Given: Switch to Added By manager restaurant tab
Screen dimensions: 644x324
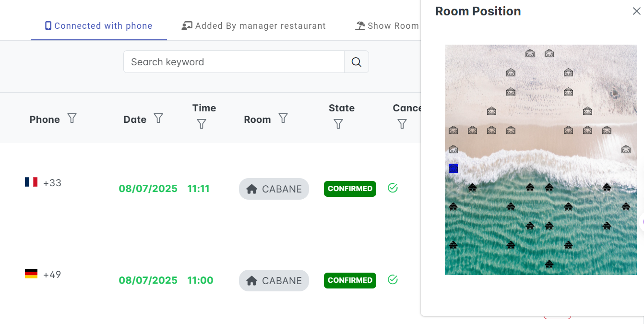Looking at the screenshot, I should click(x=254, y=26).
